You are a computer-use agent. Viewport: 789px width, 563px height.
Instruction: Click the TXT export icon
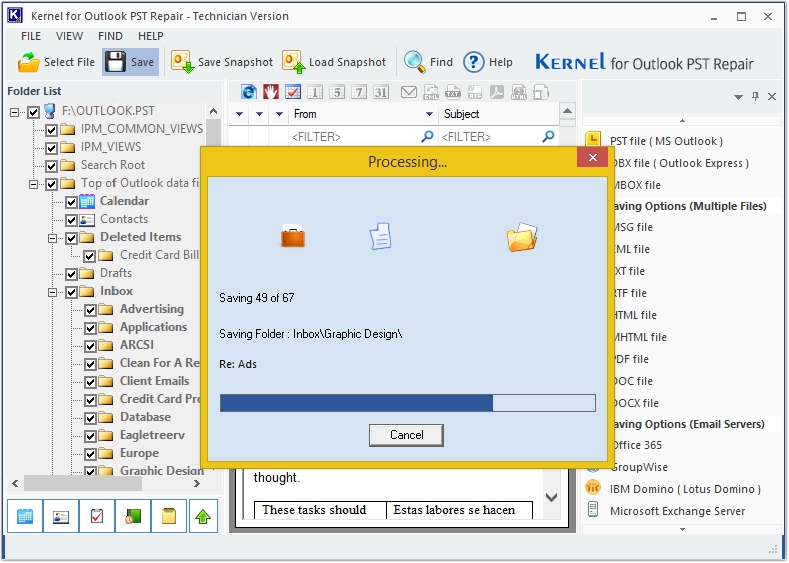(x=453, y=92)
